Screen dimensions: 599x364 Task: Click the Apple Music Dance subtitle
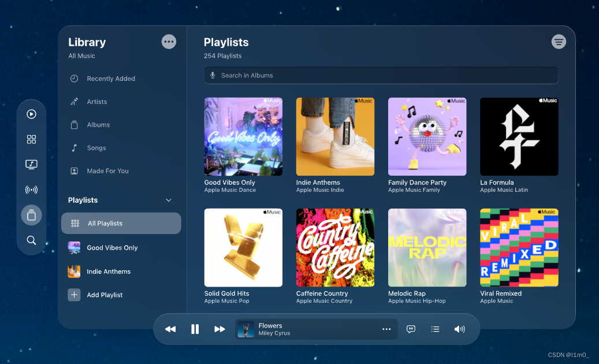click(230, 190)
